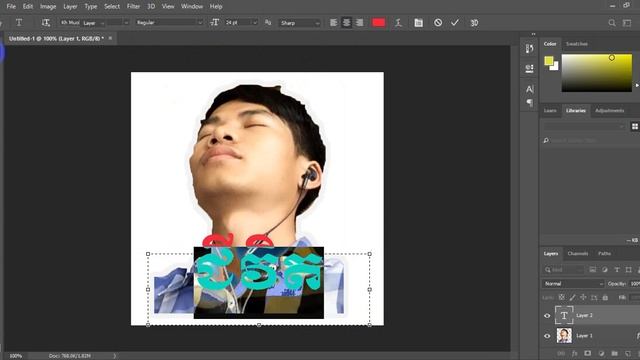Pick a color in the color field
Image resolution: width=640 pixels, height=360 pixels.
click(596, 73)
